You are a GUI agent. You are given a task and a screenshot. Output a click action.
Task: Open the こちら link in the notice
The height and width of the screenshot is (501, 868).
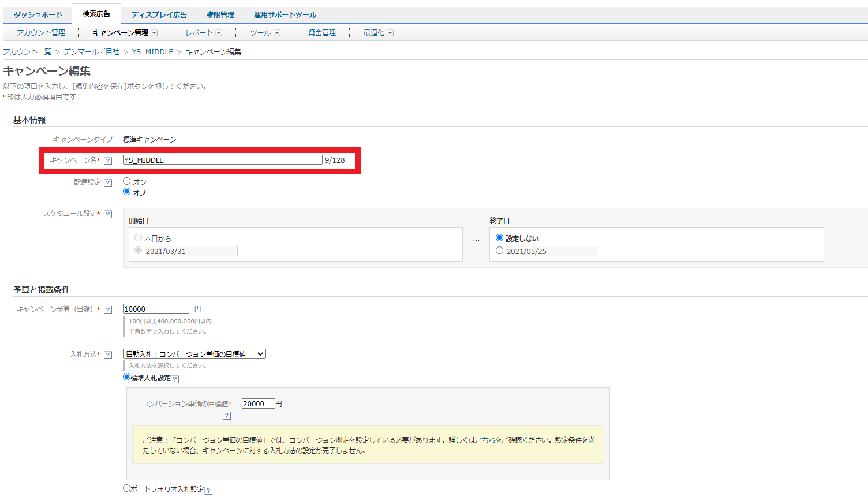[486, 440]
